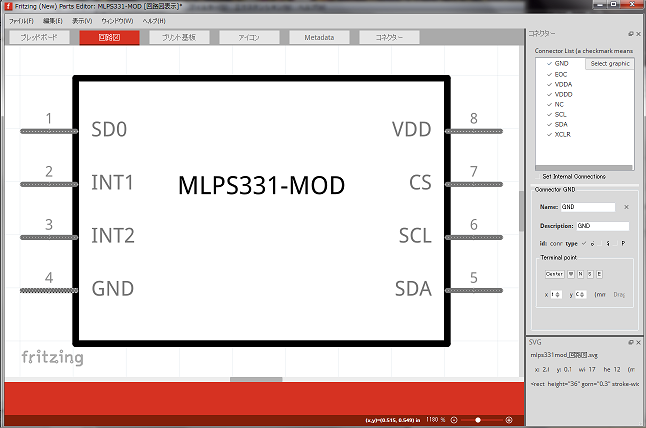Select XCLR in the connector list

[562, 134]
